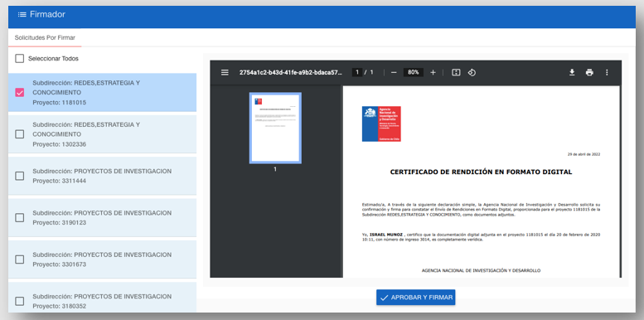Select the page 1 thumbnail

(275, 128)
